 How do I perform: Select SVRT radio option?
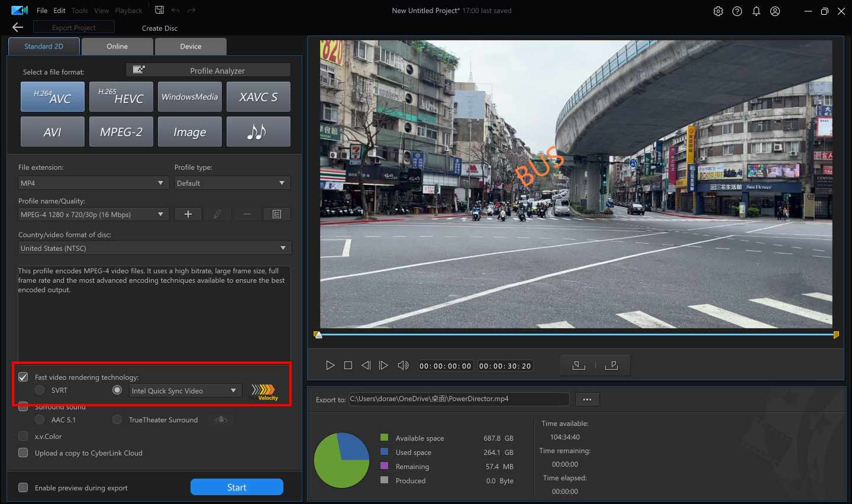(40, 390)
